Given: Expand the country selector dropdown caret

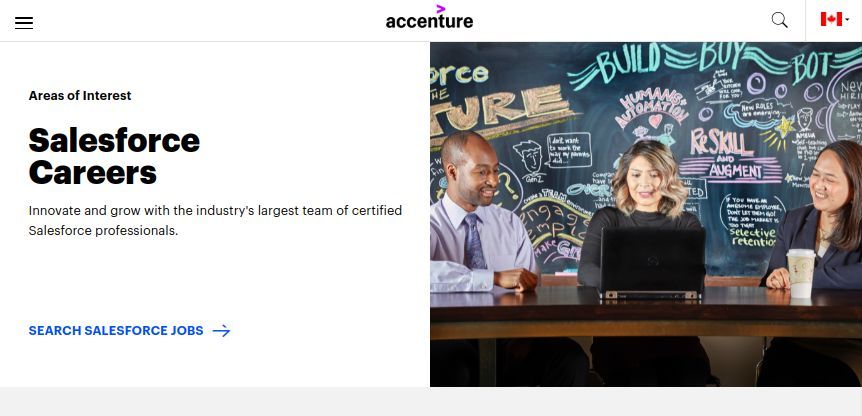Looking at the screenshot, I should [847, 20].
